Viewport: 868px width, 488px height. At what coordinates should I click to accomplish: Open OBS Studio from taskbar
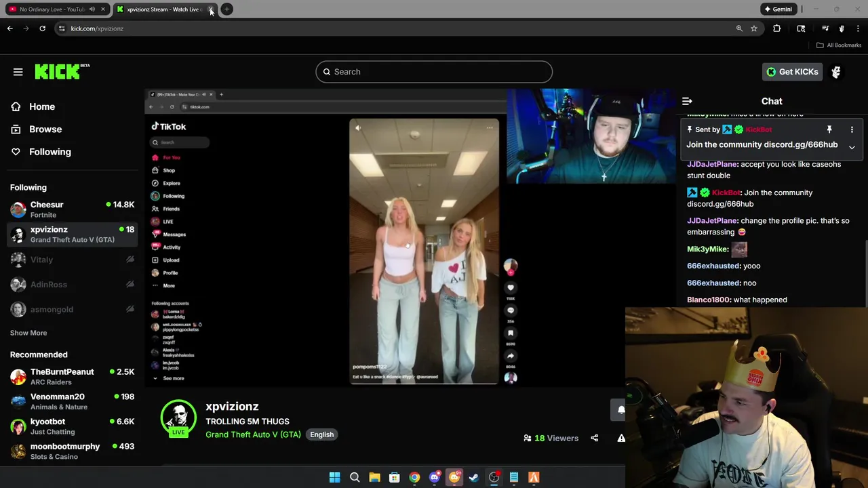tap(494, 478)
